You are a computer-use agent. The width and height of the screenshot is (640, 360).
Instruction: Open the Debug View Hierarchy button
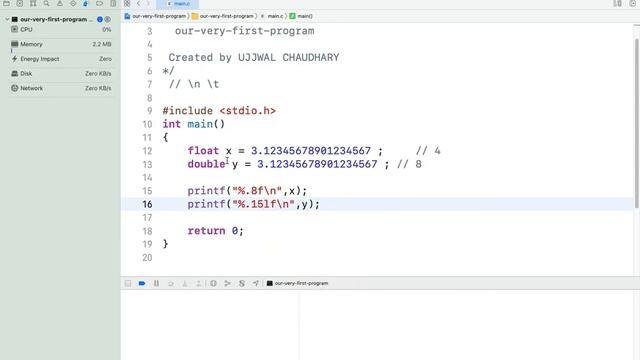tap(213, 283)
